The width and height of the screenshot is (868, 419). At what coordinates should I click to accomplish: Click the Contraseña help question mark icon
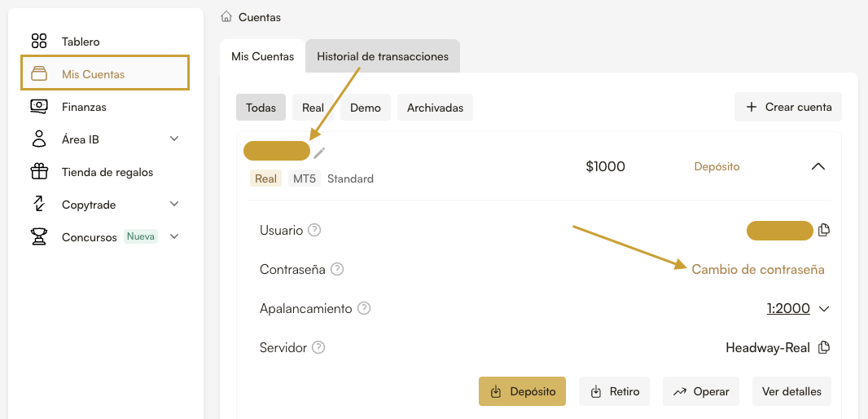[x=337, y=269]
